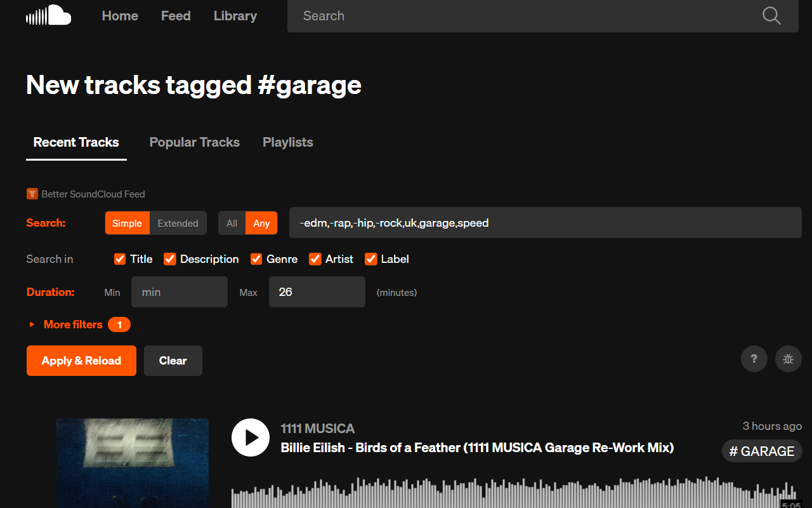This screenshot has width=812, height=508.
Task: Click the SoundCloud logo icon
Action: 48,15
